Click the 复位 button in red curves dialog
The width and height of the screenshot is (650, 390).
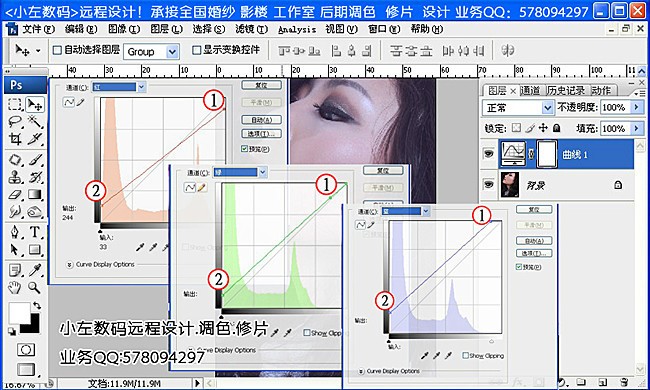(262, 85)
